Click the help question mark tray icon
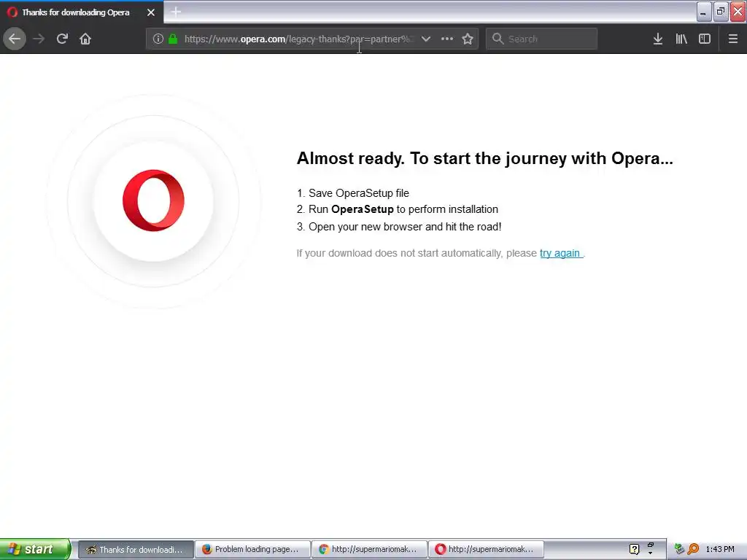Screen dimensions: 747x560 634,549
